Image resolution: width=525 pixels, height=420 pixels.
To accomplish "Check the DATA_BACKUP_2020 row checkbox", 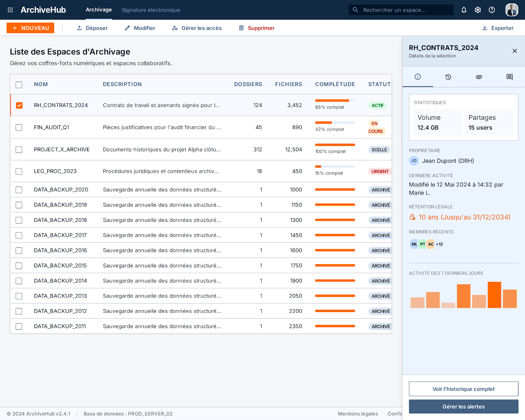I will 19,190.
